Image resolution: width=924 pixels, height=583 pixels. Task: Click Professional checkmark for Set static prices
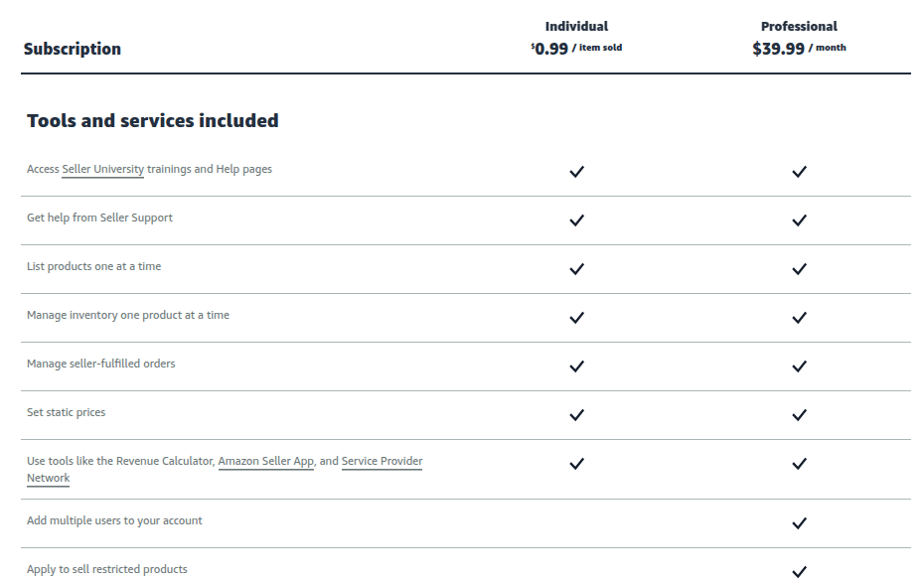pos(799,415)
